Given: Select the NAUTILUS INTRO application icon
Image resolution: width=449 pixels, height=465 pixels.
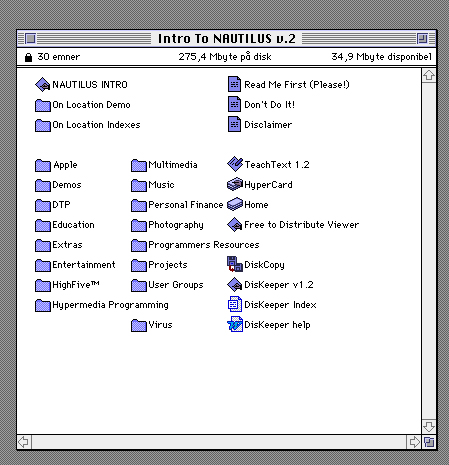Looking at the screenshot, I should tap(43, 85).
